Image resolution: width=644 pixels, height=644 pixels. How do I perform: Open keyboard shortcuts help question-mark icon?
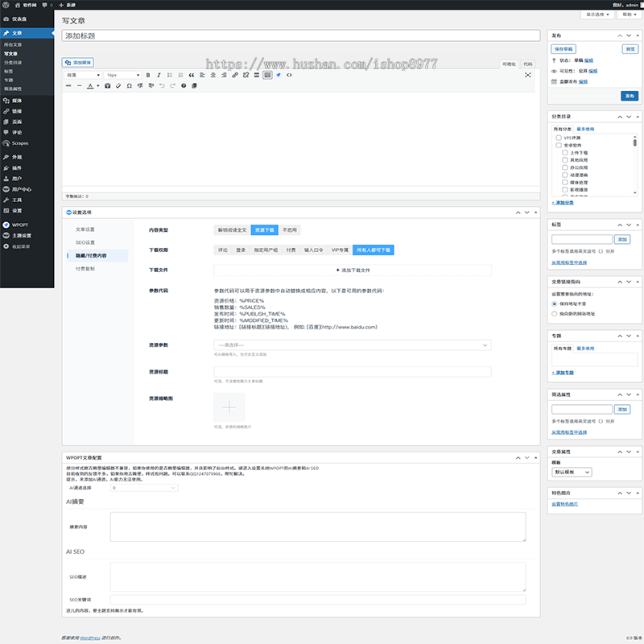point(184,86)
